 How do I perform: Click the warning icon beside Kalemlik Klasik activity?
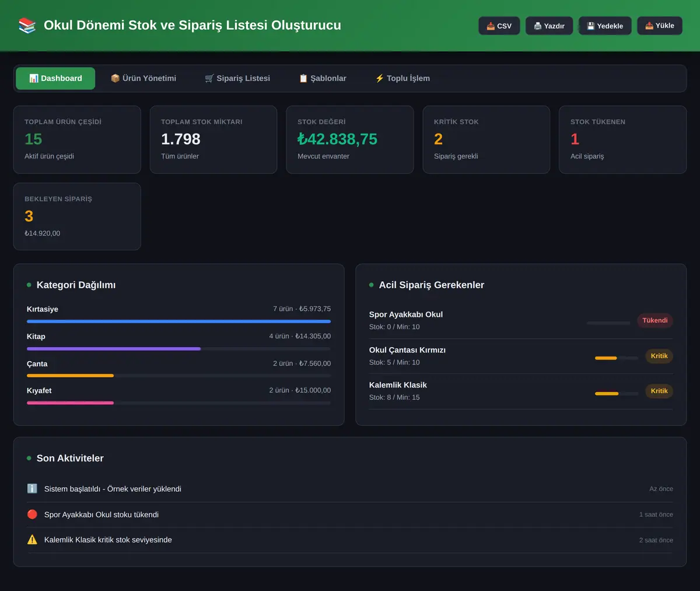coord(32,540)
